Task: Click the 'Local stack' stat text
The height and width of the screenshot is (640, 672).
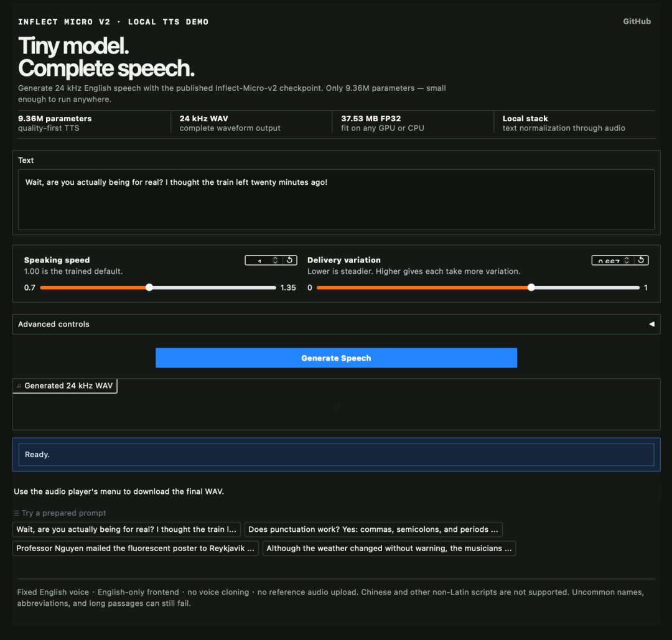Action: click(x=525, y=119)
